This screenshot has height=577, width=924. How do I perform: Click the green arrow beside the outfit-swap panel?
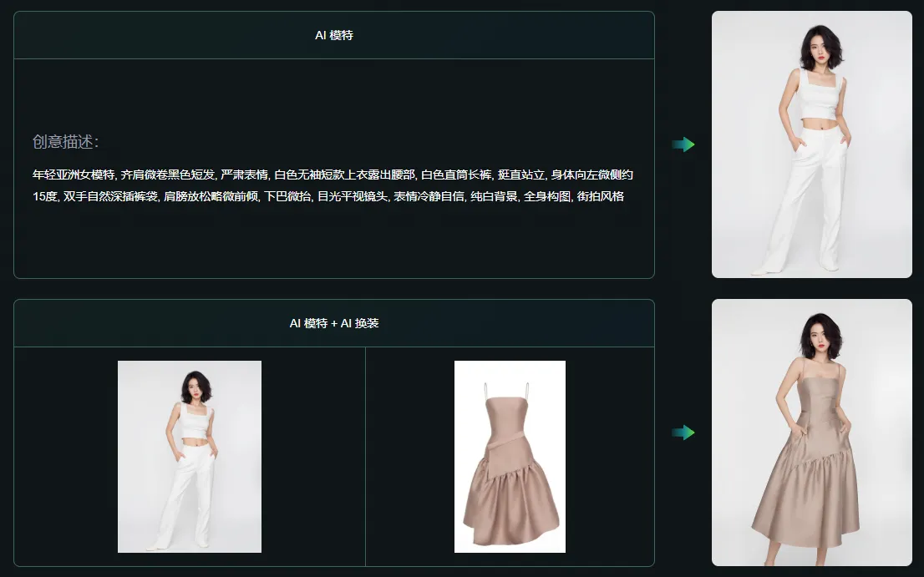(683, 433)
